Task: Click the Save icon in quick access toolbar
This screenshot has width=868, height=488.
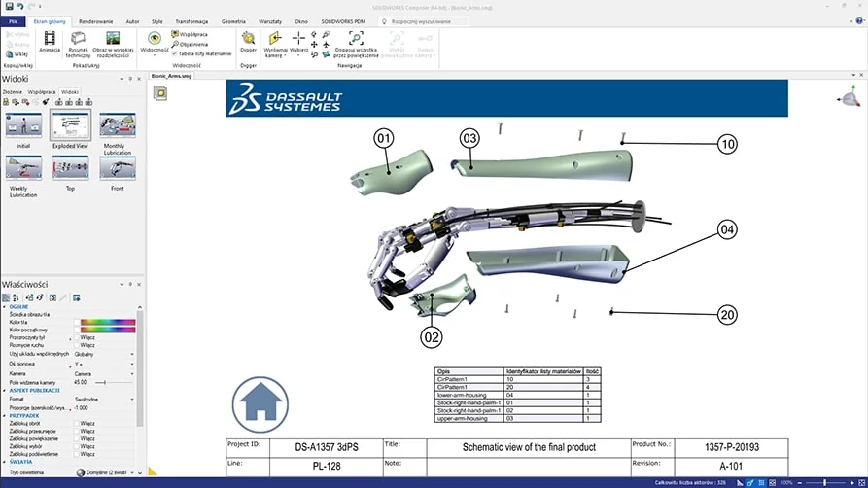Action: [x=10, y=6]
